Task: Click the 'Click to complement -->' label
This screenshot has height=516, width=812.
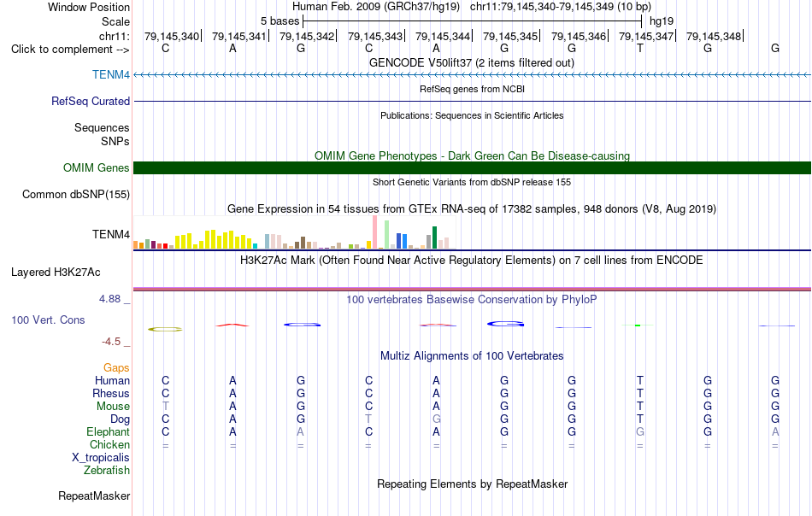Action: coord(70,50)
